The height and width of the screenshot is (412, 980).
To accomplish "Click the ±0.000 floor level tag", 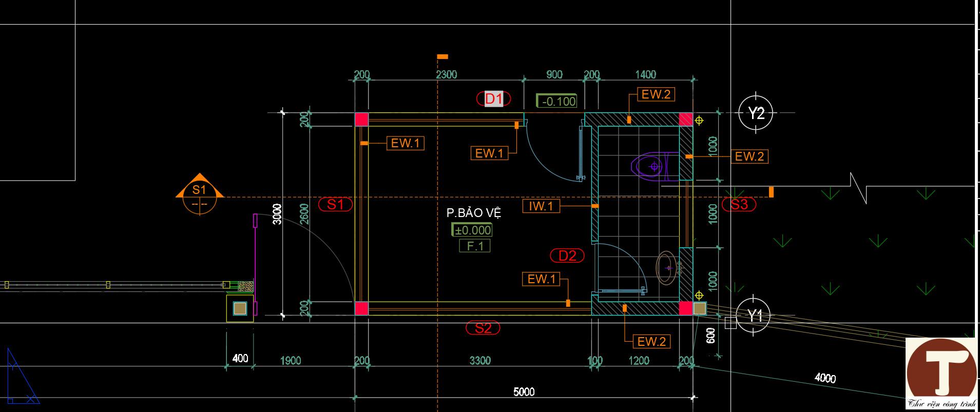I will coord(472,230).
